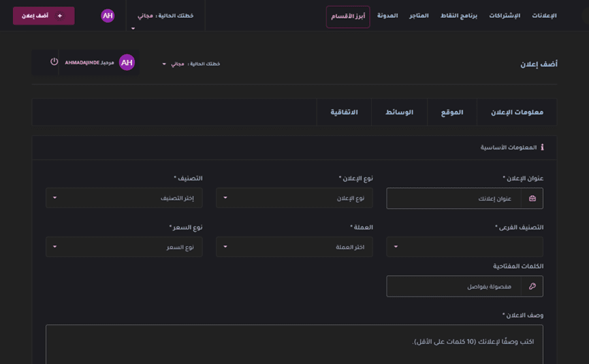The height and width of the screenshot is (364, 589).
Task: Click the key icon in keywords field
Action: 532,286
